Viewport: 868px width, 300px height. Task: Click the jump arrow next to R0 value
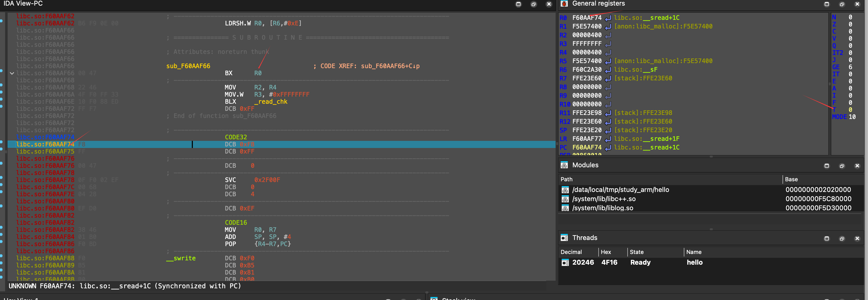[608, 18]
